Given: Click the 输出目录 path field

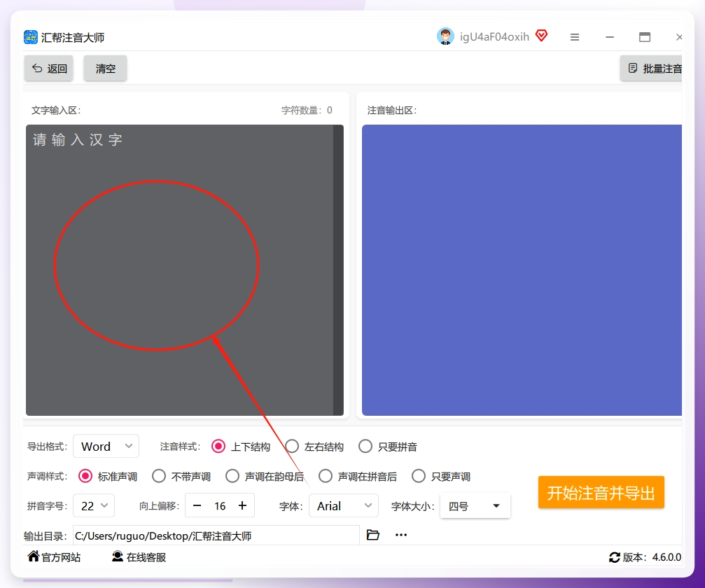Looking at the screenshot, I should [216, 535].
